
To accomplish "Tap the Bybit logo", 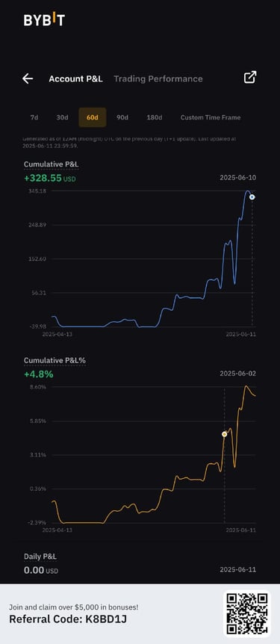I will (x=44, y=19).
